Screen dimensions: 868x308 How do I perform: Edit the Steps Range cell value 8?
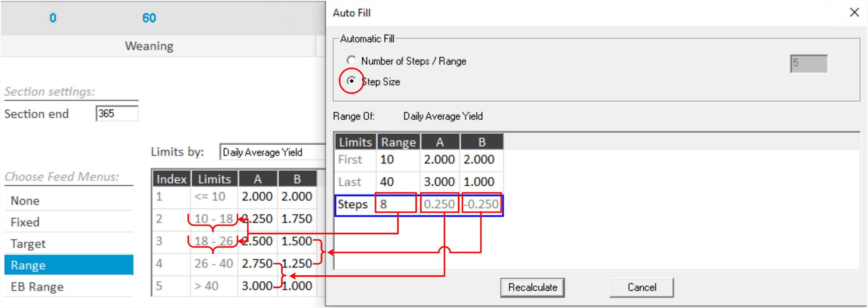(396, 204)
